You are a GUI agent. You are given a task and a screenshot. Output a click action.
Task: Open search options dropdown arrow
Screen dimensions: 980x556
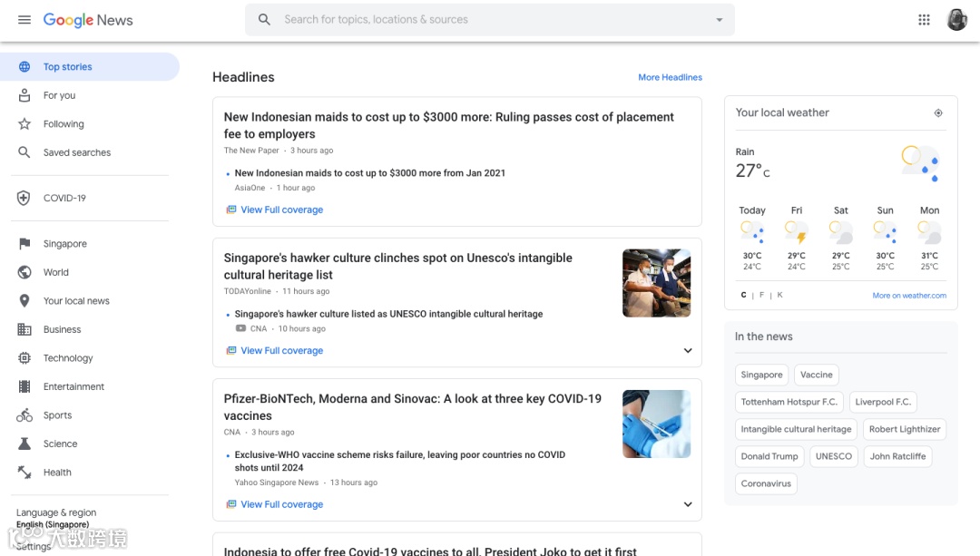[720, 20]
